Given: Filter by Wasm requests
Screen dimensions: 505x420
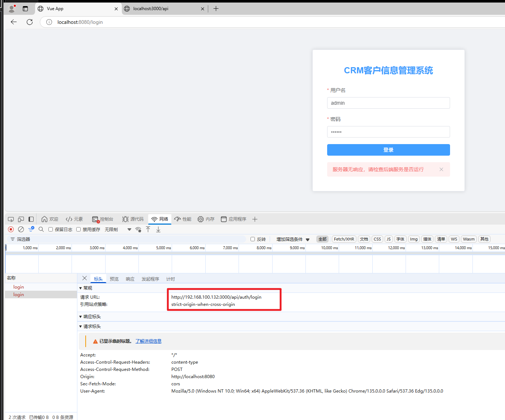Looking at the screenshot, I should point(469,239).
